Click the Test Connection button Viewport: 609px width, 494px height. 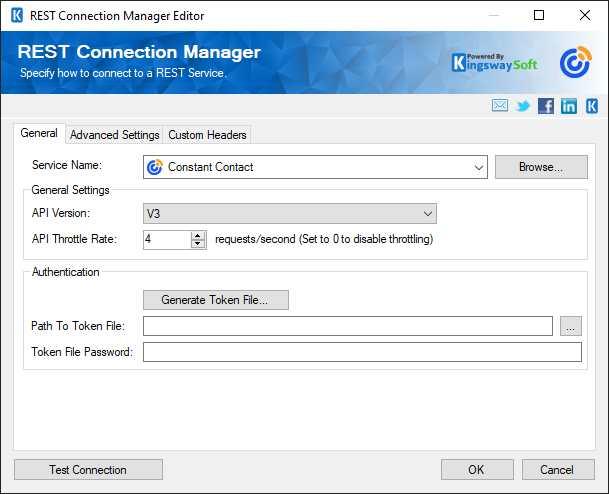coord(88,470)
